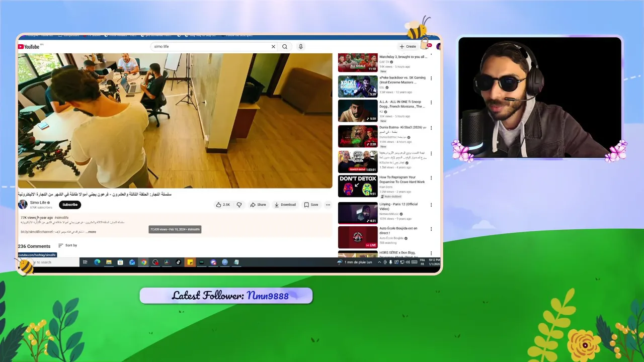Open Simo Life channel name link
644x362 pixels.
tap(38, 203)
